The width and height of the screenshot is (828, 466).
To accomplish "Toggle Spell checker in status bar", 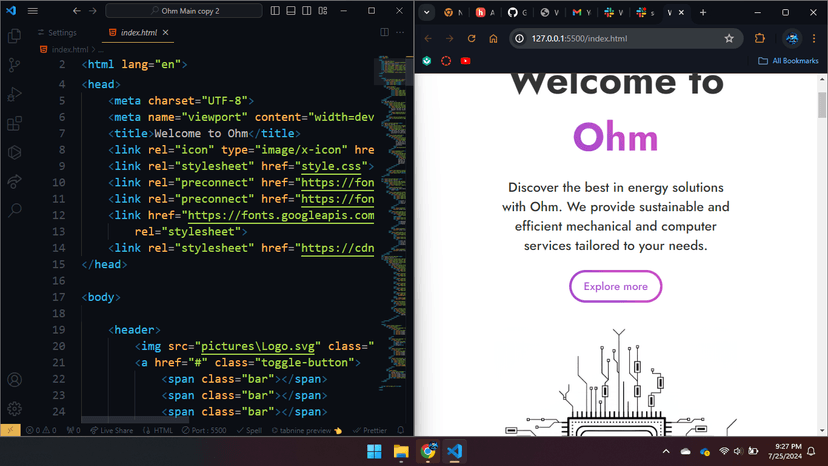I will tap(249, 431).
